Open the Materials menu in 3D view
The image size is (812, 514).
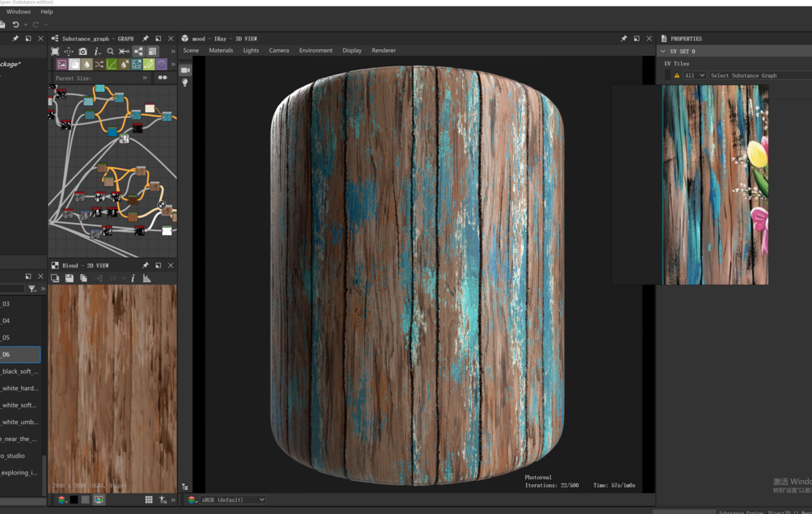[221, 51]
